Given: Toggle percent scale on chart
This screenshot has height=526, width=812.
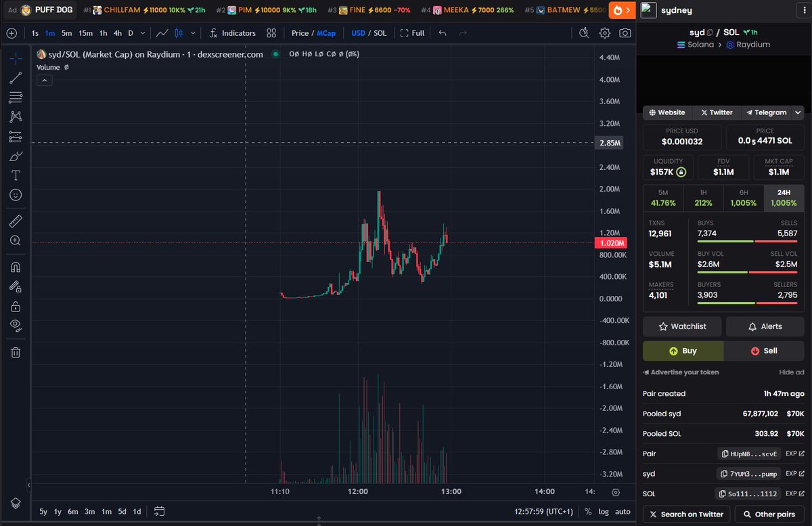Looking at the screenshot, I should click(x=588, y=512).
